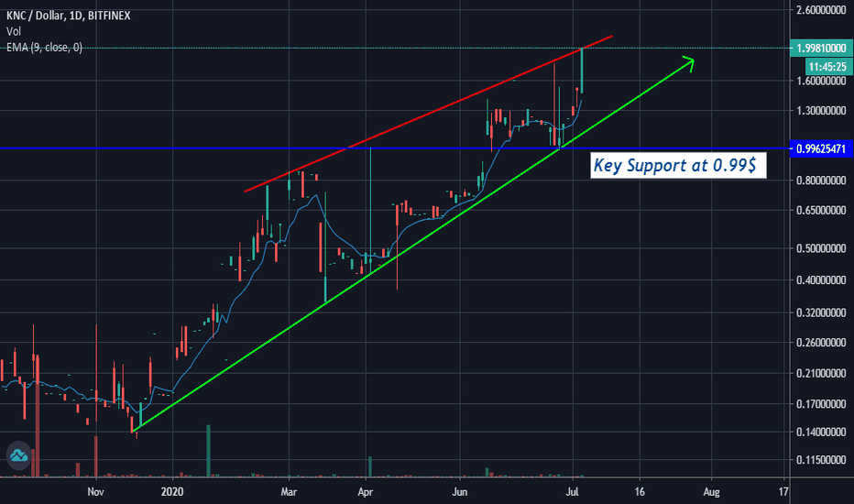
Task: Select the blue 0.99625471 price line label
Action: coord(821,148)
